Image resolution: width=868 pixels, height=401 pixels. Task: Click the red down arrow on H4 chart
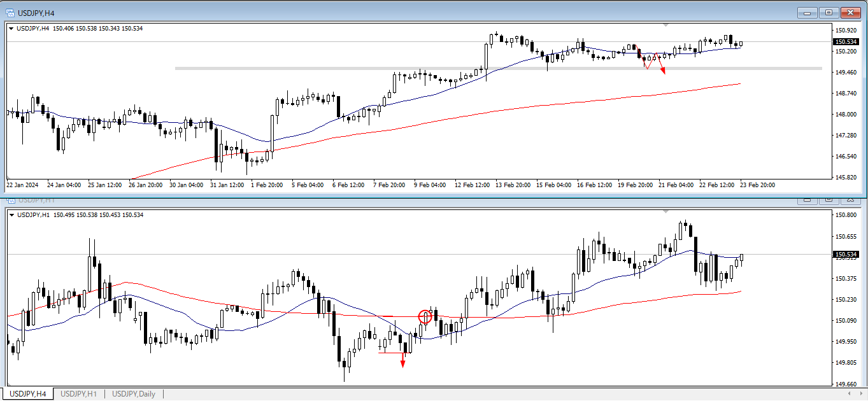coord(663,71)
